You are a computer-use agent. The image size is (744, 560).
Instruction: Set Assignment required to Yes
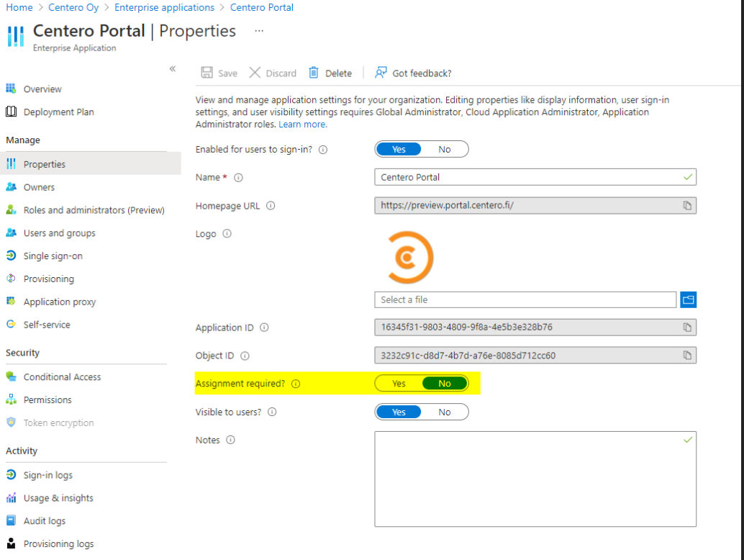(399, 384)
